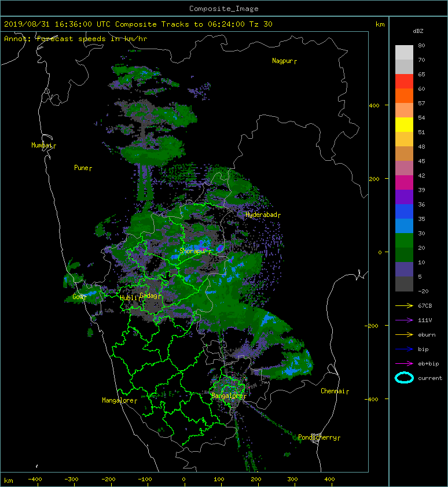Click the Pune city label

82,168
